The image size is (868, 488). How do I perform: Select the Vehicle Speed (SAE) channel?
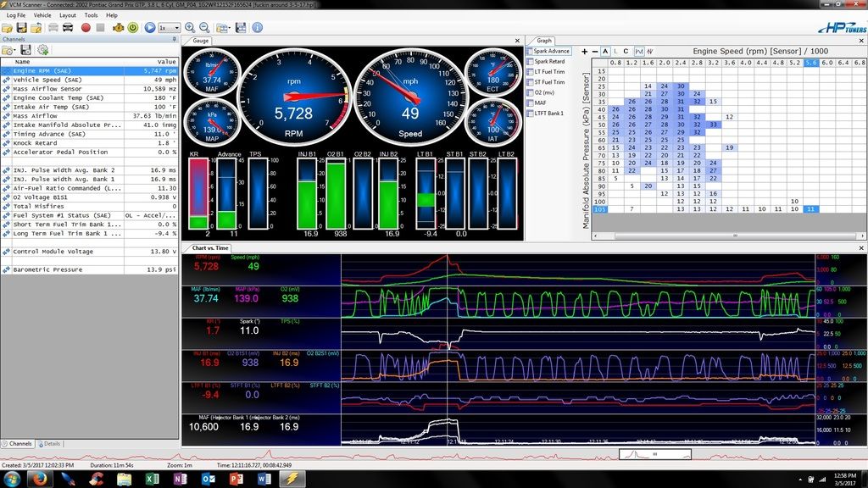point(89,80)
